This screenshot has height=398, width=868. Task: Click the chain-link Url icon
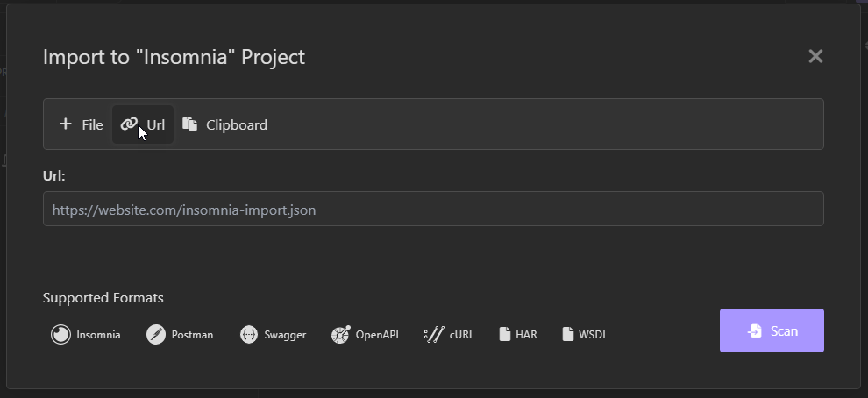129,124
